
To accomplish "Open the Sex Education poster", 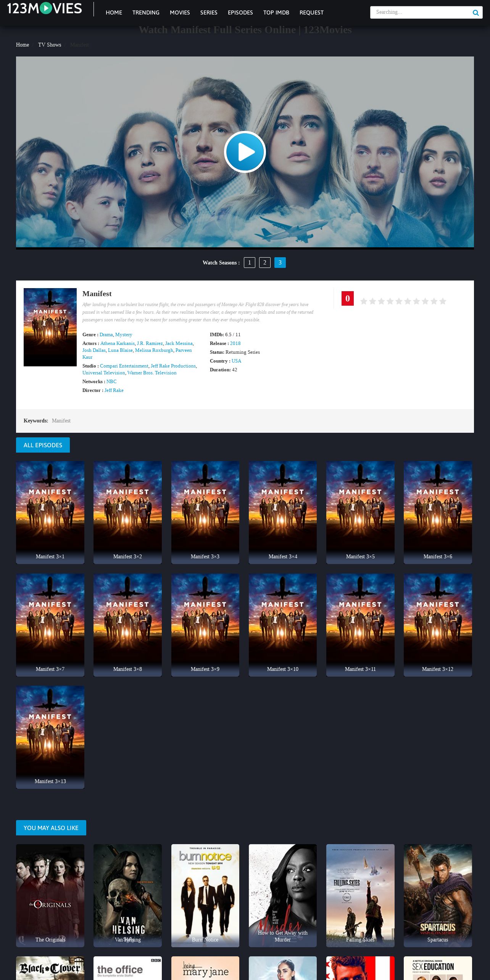I will pos(438,968).
